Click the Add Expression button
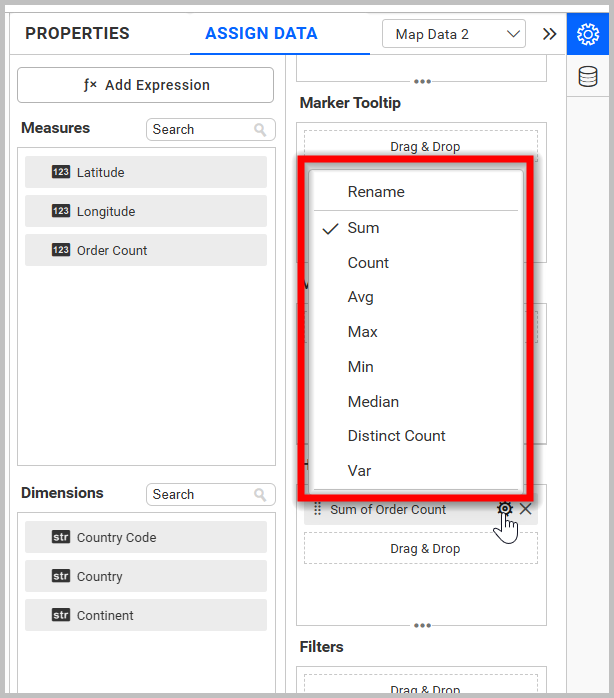This screenshot has width=614, height=698. [x=146, y=85]
